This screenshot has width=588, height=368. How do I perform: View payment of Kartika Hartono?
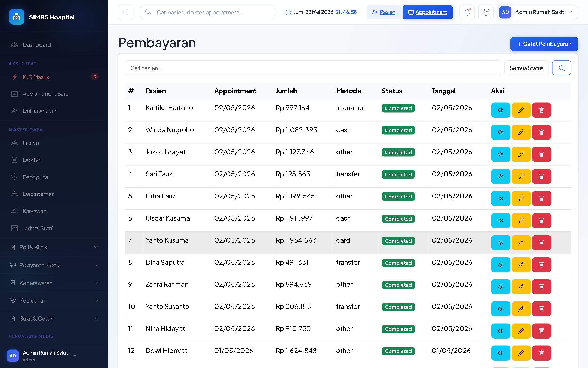point(501,110)
